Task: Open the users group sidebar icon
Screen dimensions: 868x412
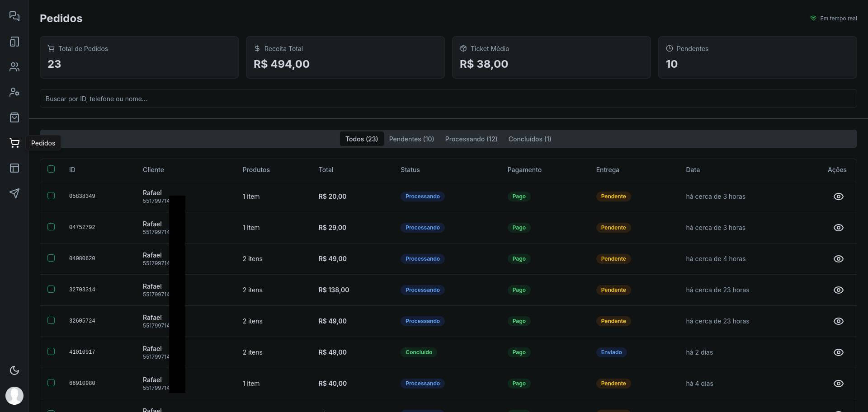Action: tap(14, 67)
